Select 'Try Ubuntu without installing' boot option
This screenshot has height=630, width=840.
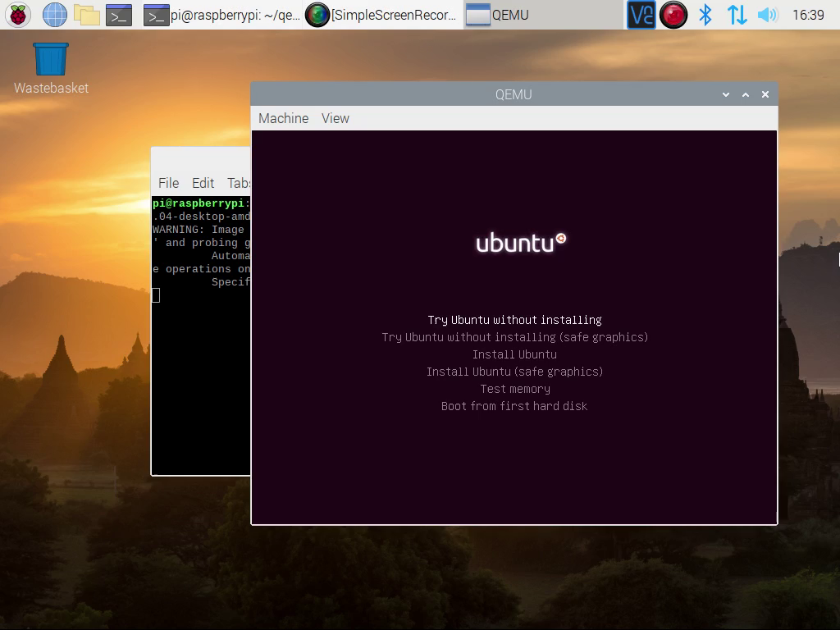pyautogui.click(x=515, y=320)
